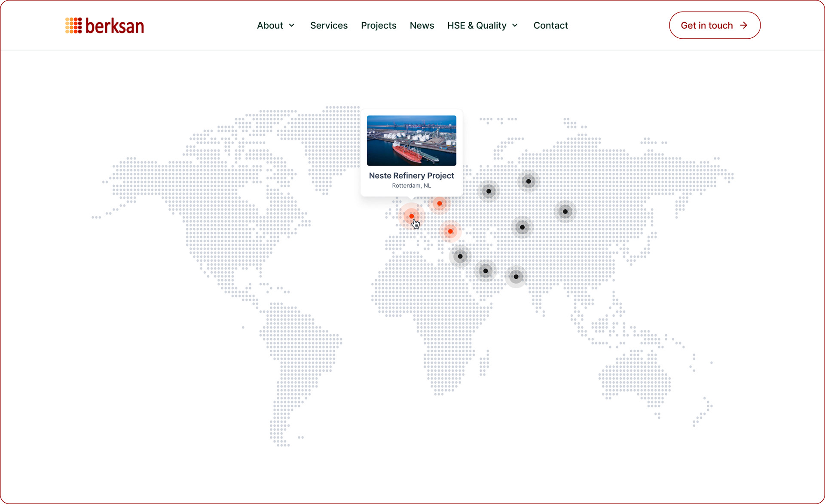Select the red Rotterdam map marker under the cursor

click(x=412, y=216)
